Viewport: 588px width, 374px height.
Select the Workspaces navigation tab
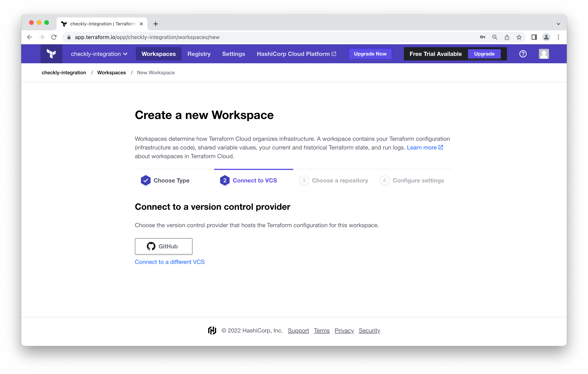tap(159, 54)
